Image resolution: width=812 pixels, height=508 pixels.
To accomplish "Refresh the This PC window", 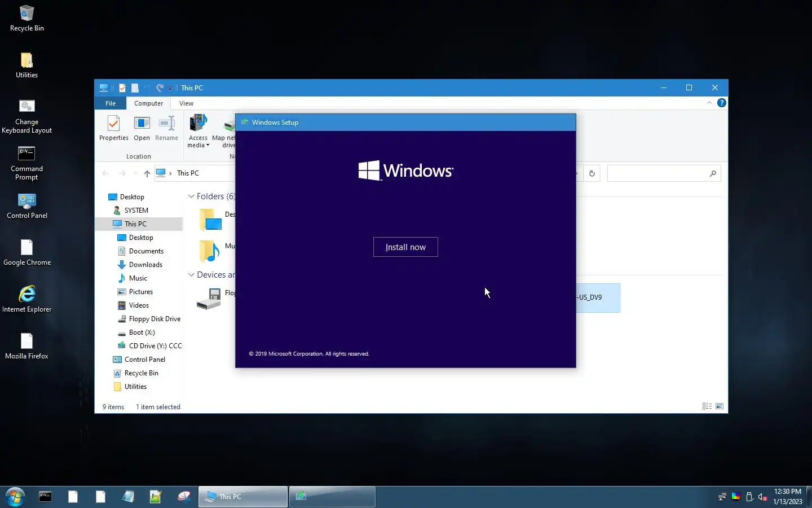I will point(592,173).
